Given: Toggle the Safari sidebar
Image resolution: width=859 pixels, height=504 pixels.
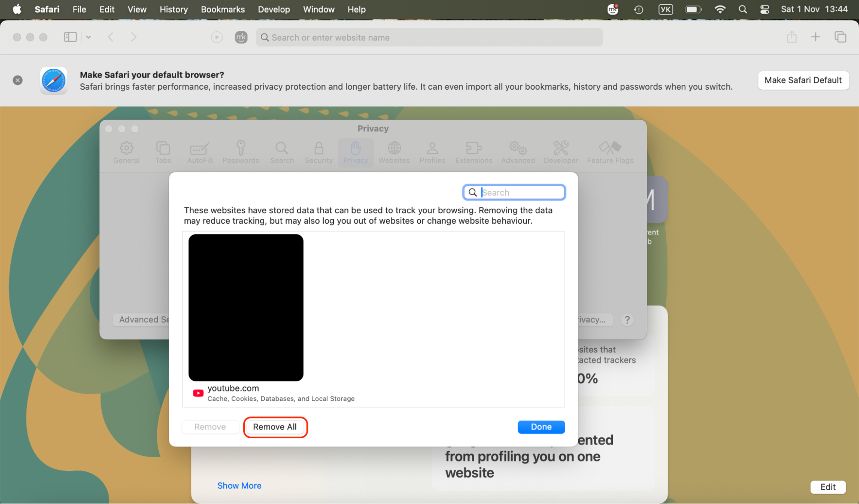Looking at the screenshot, I should point(70,37).
